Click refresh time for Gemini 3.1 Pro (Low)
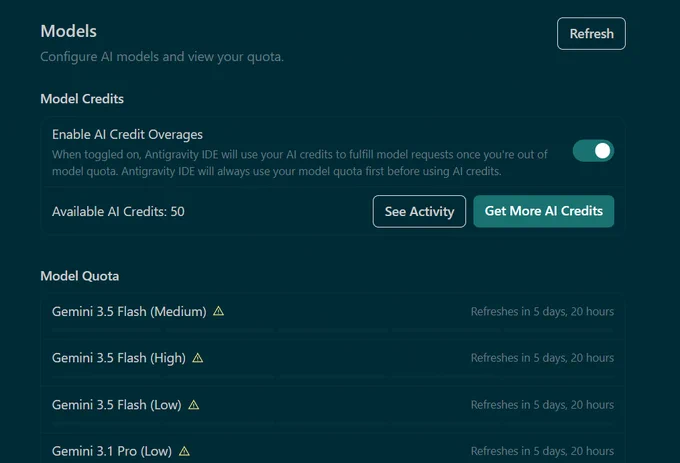 click(542, 451)
